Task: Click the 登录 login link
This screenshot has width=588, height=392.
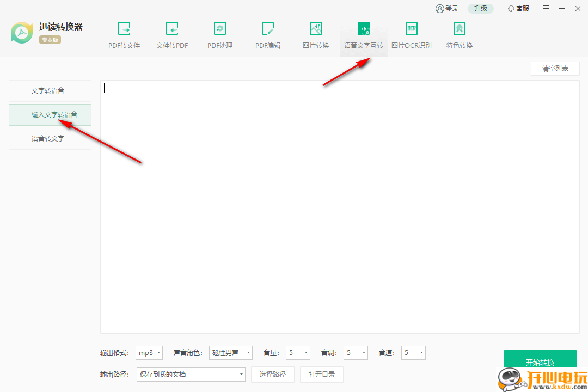Action: tap(448, 8)
